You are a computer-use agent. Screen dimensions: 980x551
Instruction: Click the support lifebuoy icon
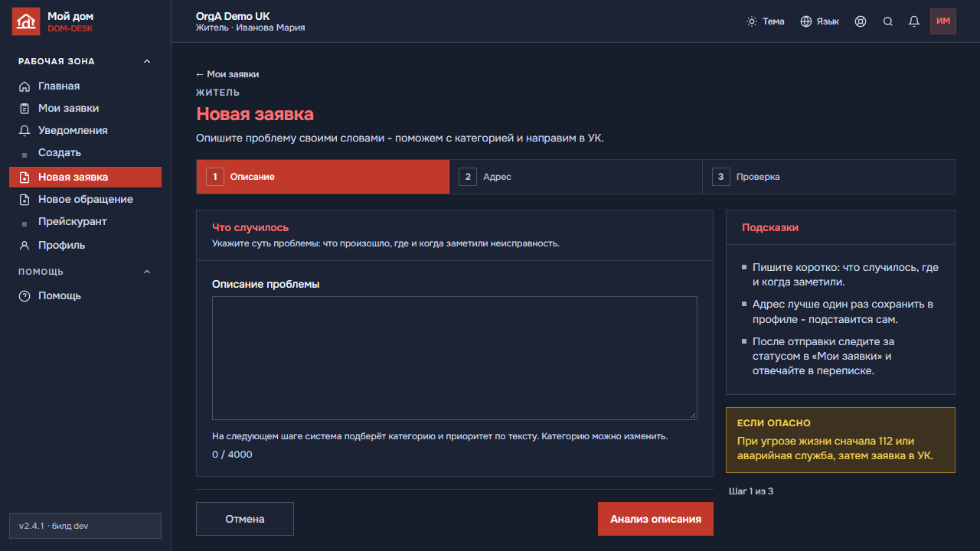pos(861,21)
